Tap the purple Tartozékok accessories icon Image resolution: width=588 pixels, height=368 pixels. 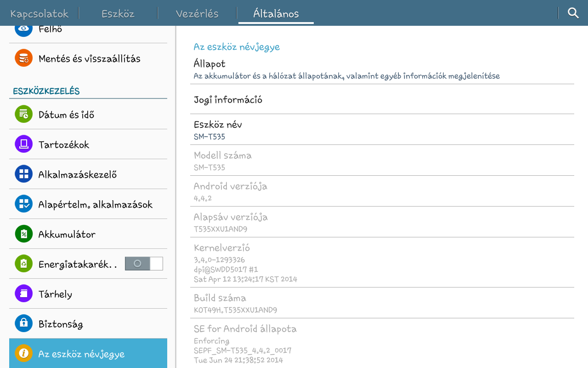[x=23, y=144]
